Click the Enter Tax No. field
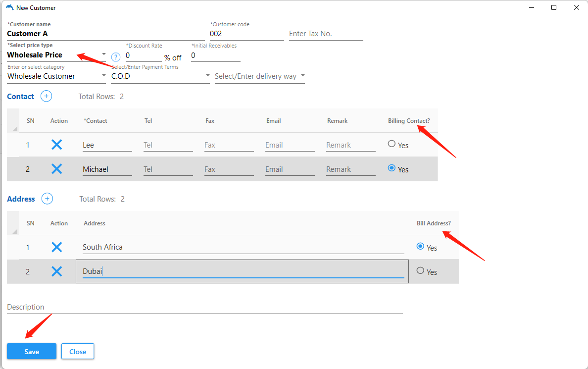588x369 pixels. (326, 34)
